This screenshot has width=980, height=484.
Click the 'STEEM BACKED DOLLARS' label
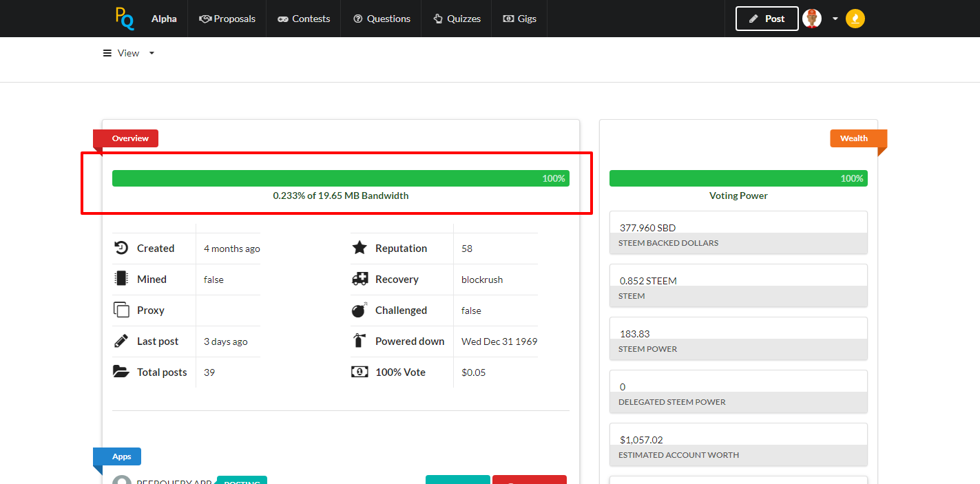click(668, 243)
